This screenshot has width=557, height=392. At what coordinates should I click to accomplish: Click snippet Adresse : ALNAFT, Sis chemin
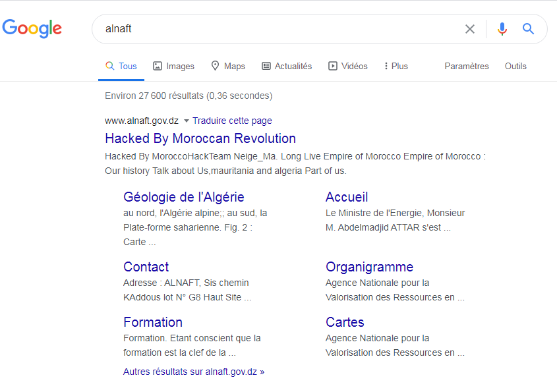point(186,283)
